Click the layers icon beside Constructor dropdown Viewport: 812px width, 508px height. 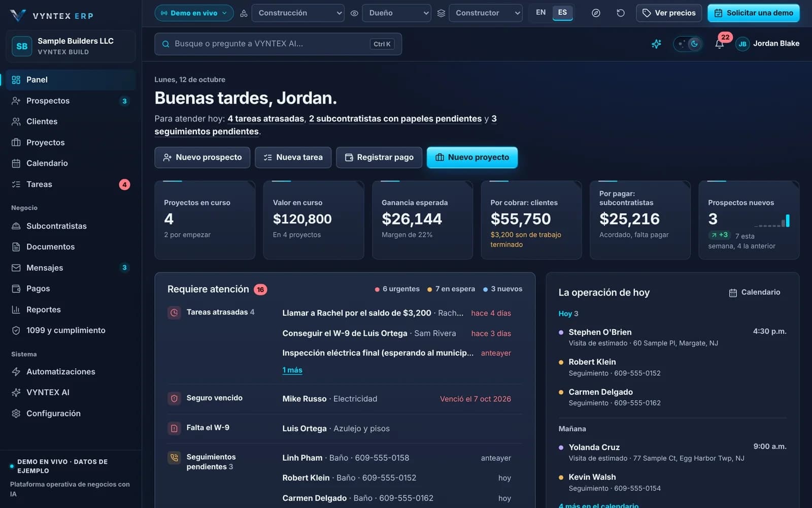click(x=441, y=13)
